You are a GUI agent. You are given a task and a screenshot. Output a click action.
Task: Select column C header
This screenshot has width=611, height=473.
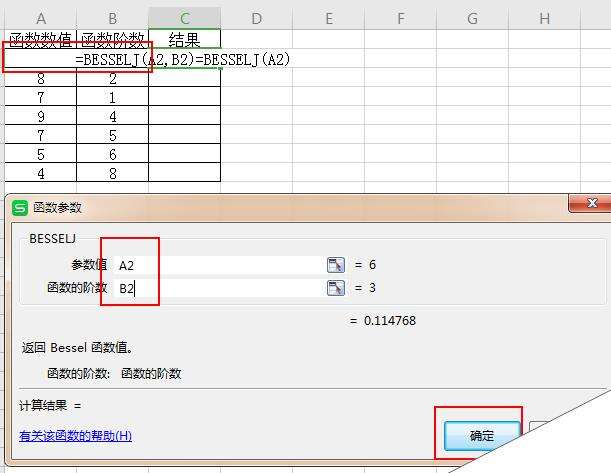[x=185, y=18]
